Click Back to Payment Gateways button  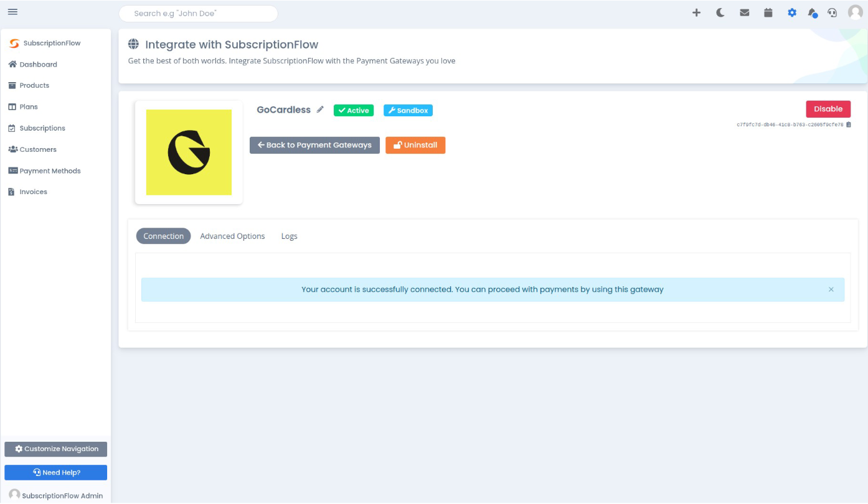tap(314, 145)
